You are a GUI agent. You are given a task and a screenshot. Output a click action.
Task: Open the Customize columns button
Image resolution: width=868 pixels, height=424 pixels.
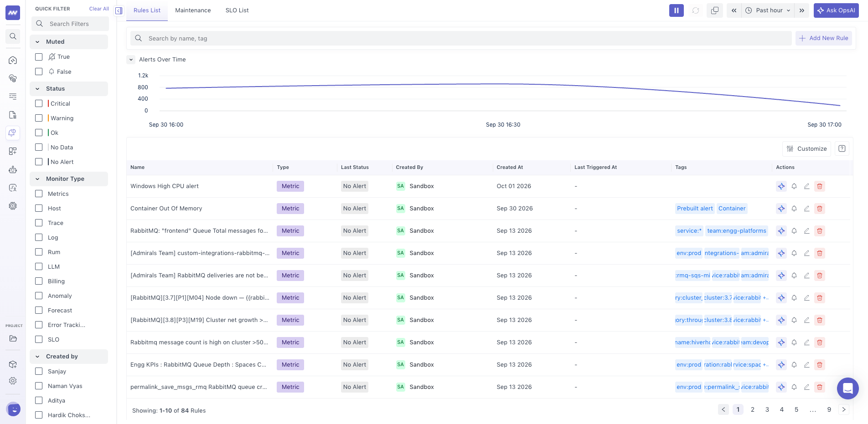tap(807, 148)
